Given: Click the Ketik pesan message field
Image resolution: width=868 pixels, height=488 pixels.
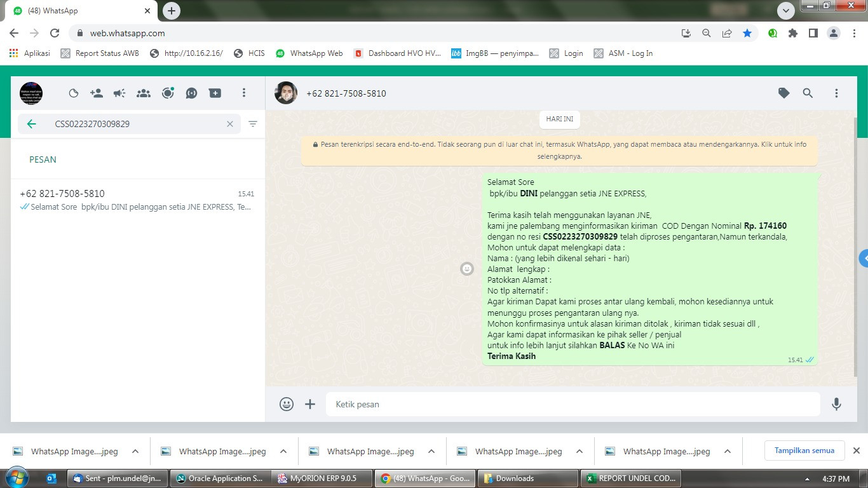Looking at the screenshot, I should coord(573,404).
